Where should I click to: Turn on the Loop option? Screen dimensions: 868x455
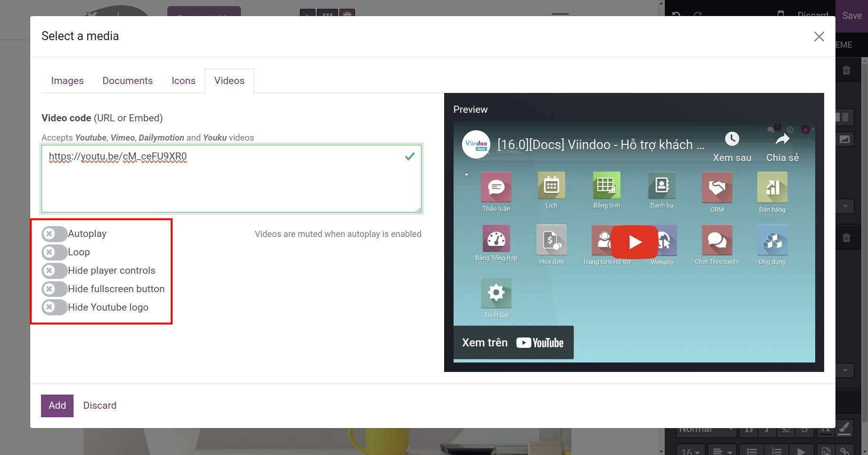coord(54,252)
